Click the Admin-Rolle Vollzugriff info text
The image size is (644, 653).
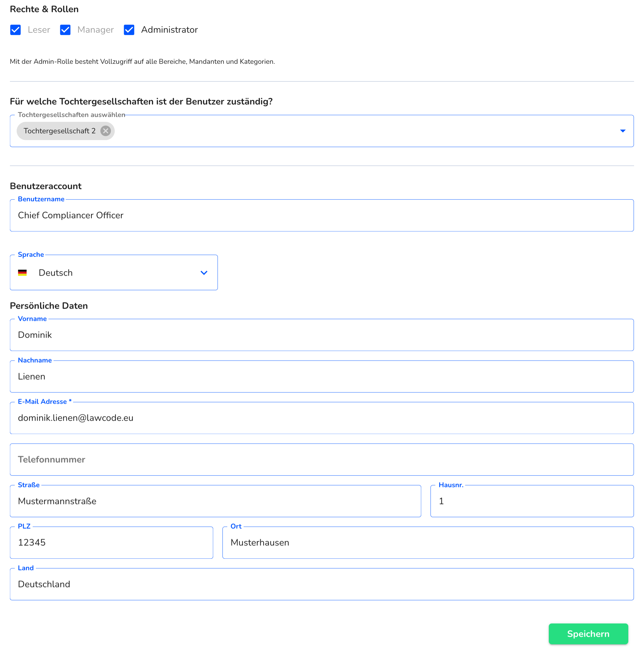(142, 62)
